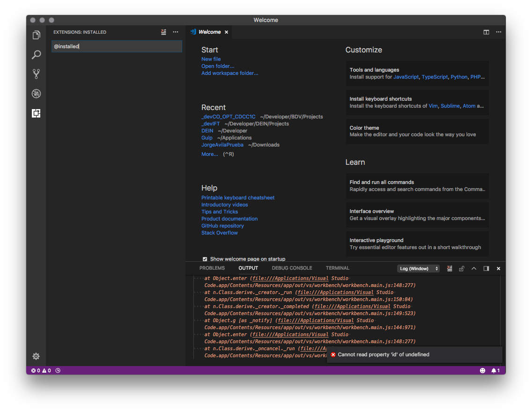Image resolution: width=532 pixels, height=412 pixels.
Task: Open recent DEIN folder
Action: 207,131
